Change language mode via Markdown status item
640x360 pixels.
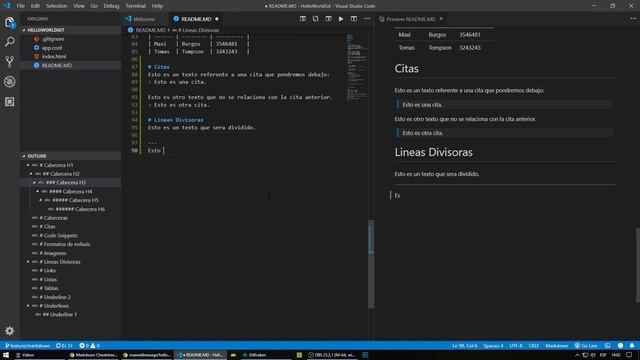point(557,346)
